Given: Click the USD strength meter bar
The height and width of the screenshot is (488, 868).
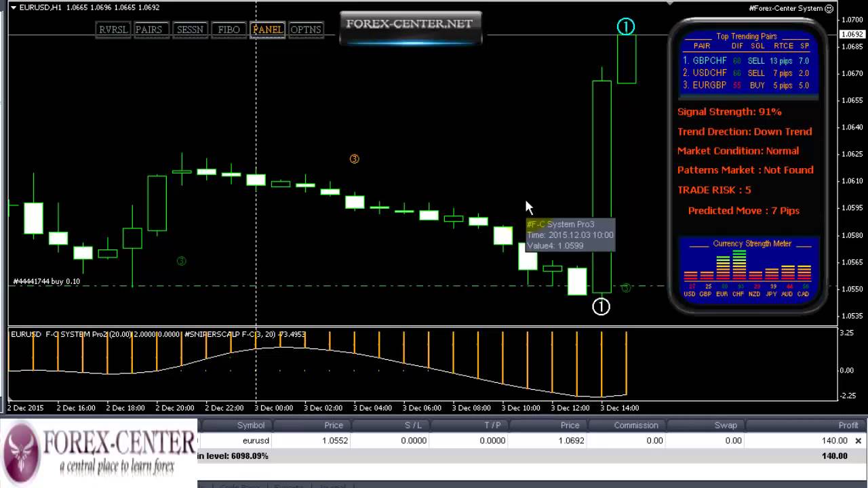Looking at the screenshot, I should (690, 276).
